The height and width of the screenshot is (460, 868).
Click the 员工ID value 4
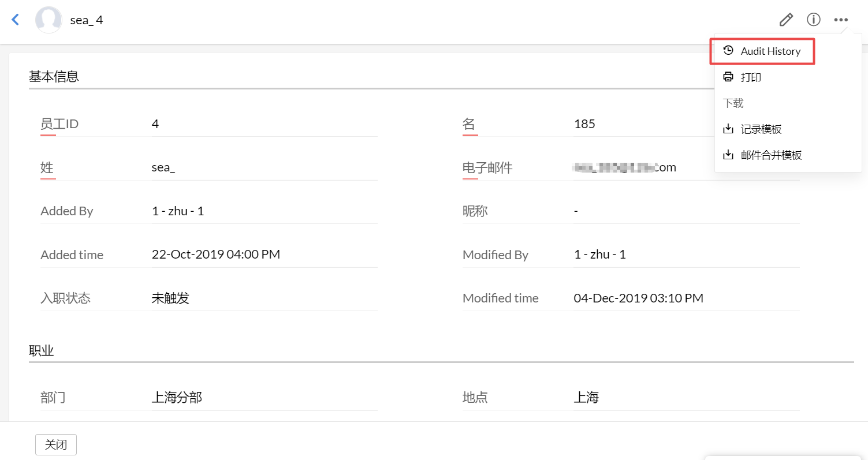pyautogui.click(x=155, y=124)
